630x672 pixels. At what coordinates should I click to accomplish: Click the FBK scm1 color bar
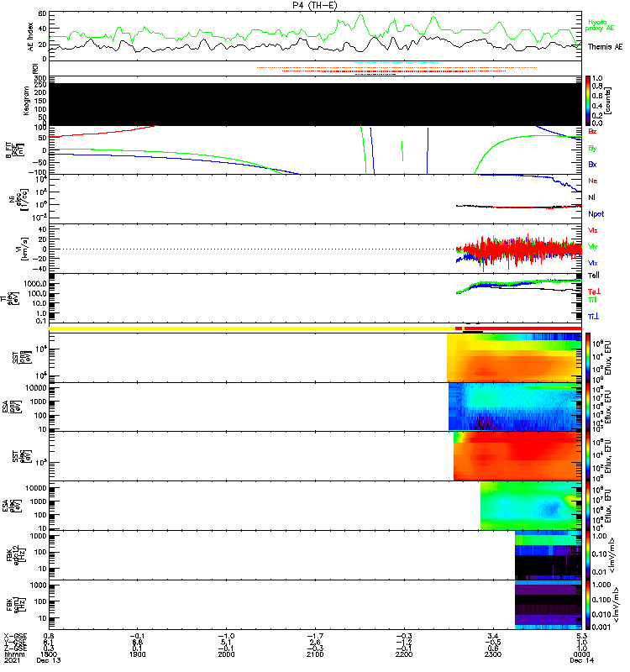click(588, 605)
